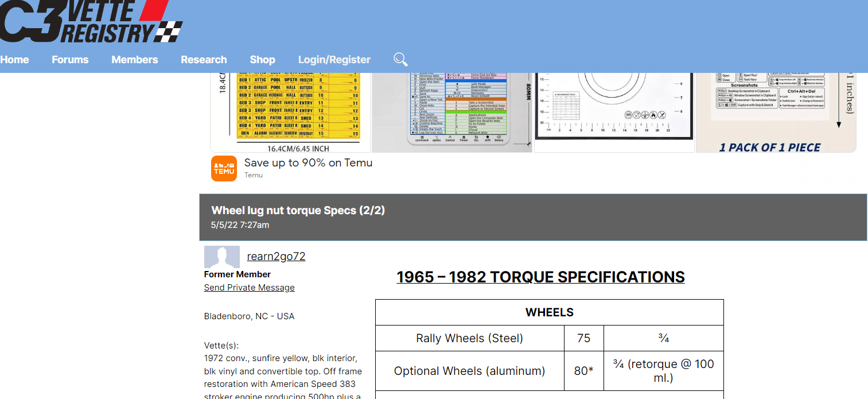The height and width of the screenshot is (399, 868).
Task: Open the yellow label stickers ad thumbnail
Action: click(291, 112)
